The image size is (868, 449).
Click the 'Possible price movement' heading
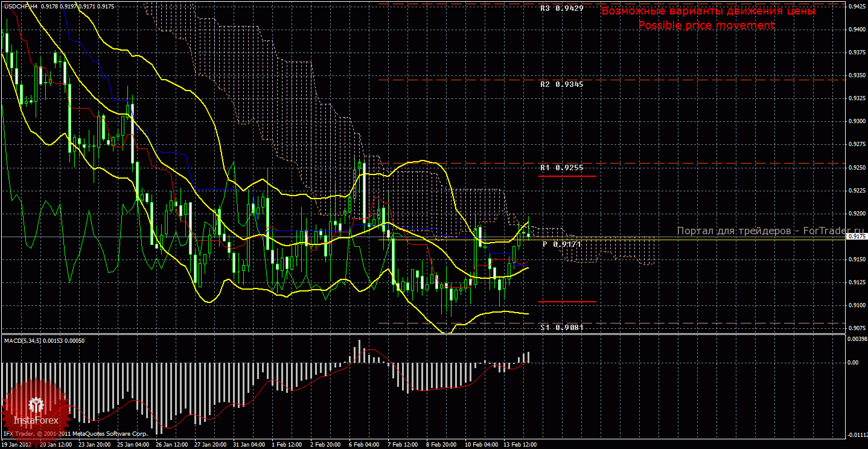point(706,25)
